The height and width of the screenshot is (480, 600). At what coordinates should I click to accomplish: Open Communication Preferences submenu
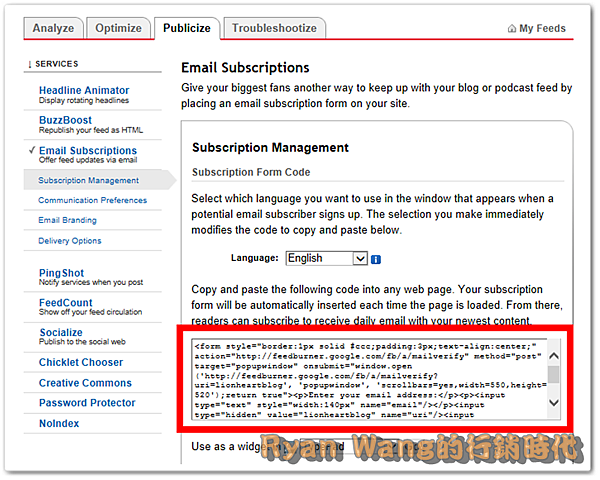point(92,200)
